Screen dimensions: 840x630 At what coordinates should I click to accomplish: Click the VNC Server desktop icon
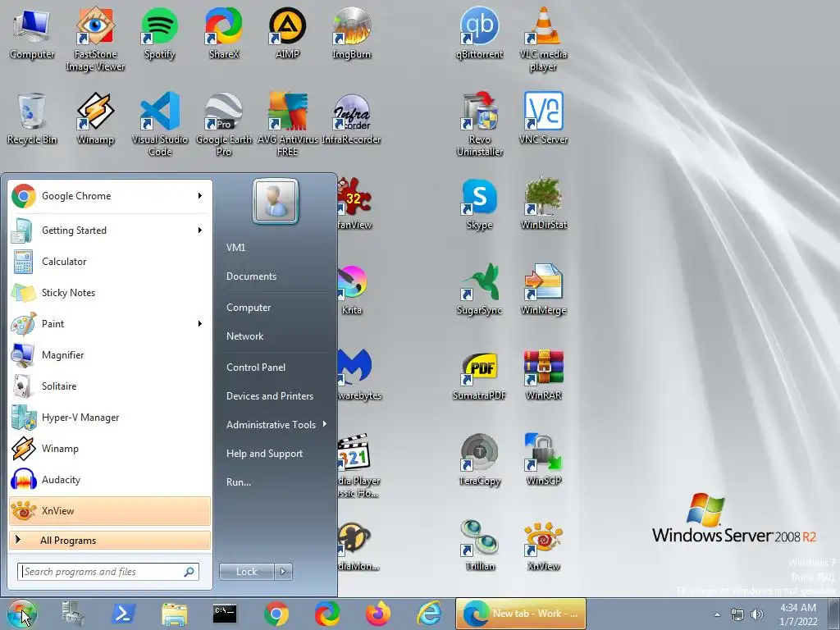click(x=543, y=118)
